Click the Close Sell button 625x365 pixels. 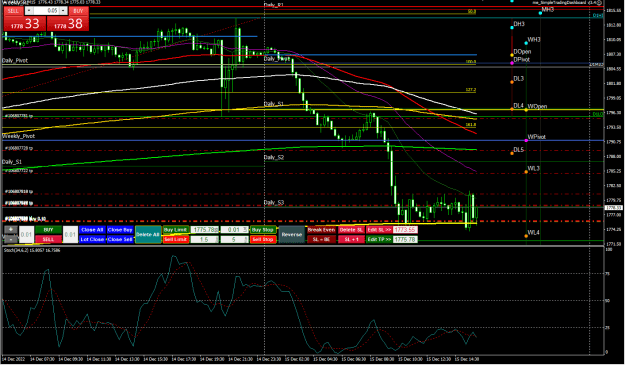(x=120, y=239)
